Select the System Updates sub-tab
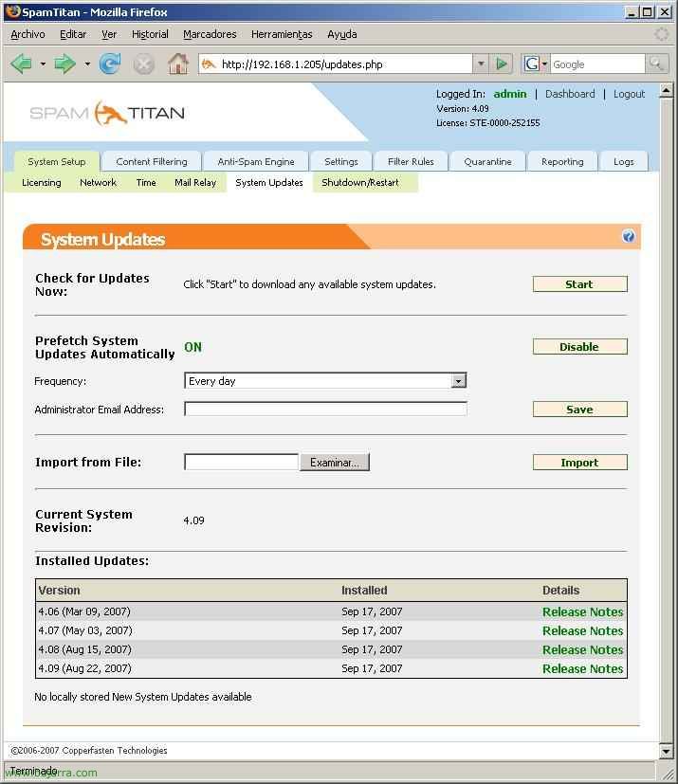This screenshot has height=784, width=678. 269,183
